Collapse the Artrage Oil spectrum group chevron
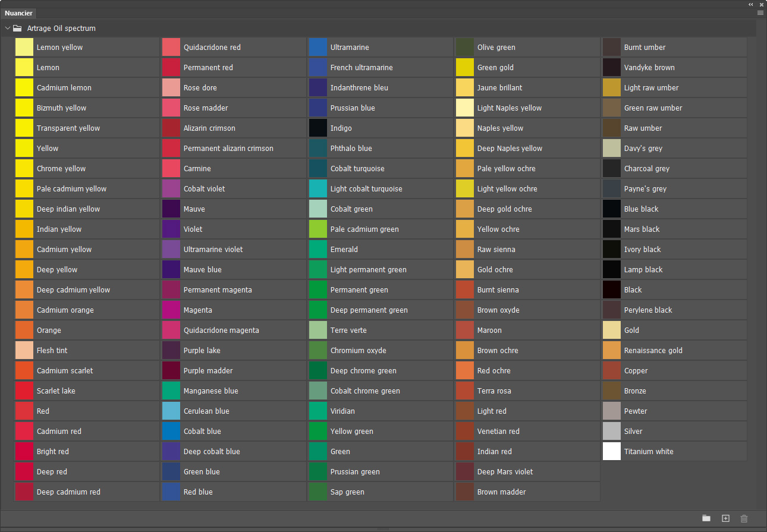The image size is (767, 532). pyautogui.click(x=7, y=28)
